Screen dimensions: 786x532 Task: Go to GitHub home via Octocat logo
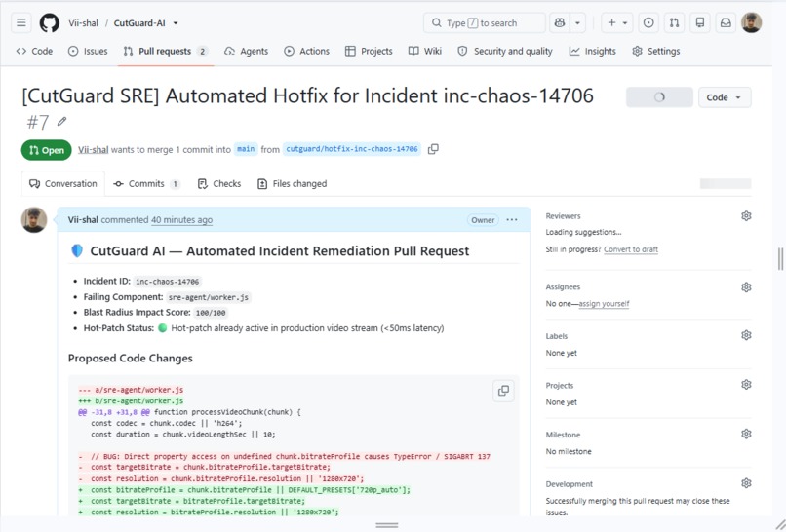point(49,23)
